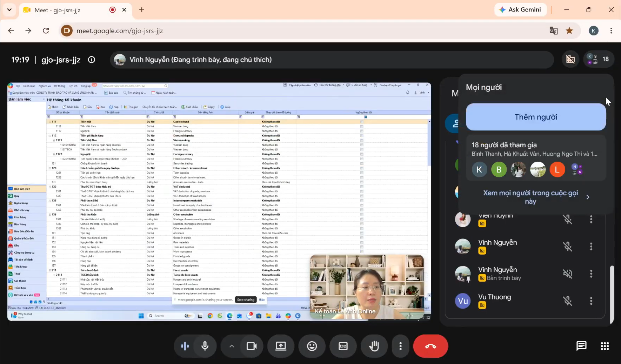
Task: Toggle closed captions CC button
Action: [343, 346]
